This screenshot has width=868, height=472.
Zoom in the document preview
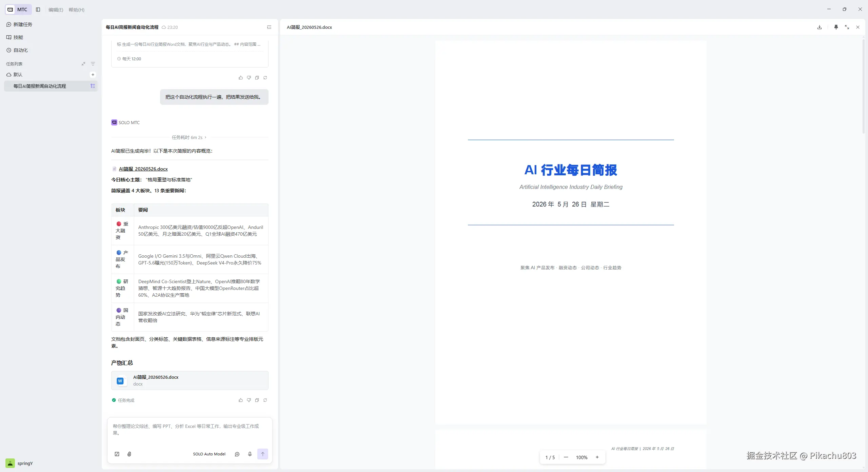(x=597, y=457)
